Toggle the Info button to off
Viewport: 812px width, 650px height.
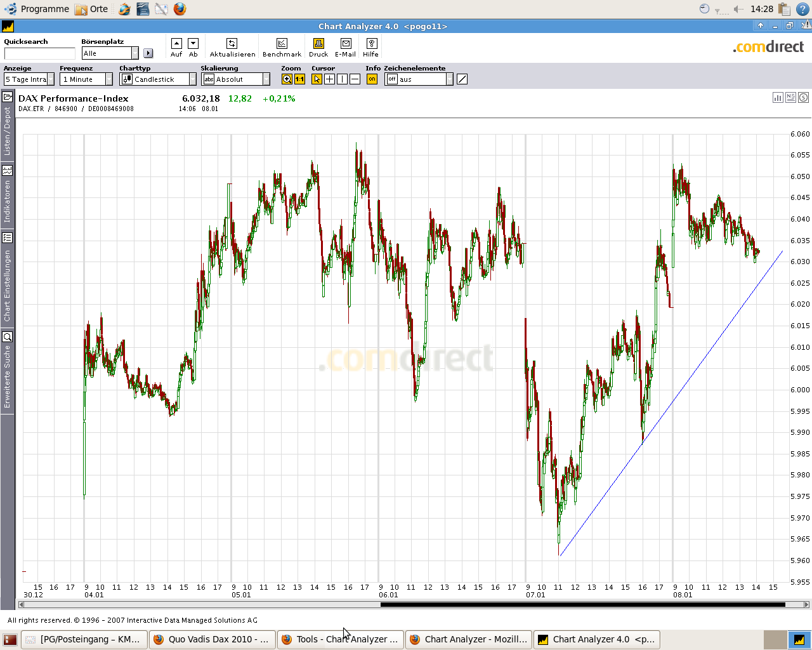pos(372,79)
